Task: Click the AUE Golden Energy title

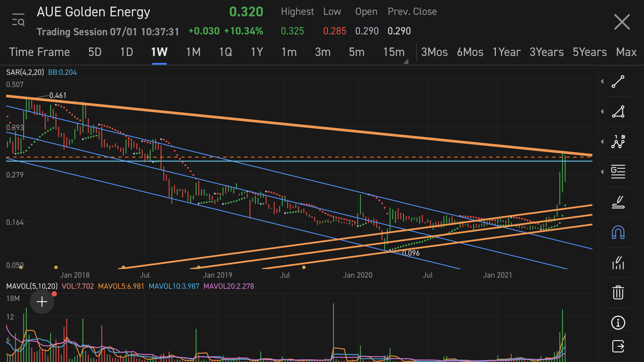Action: point(93,12)
